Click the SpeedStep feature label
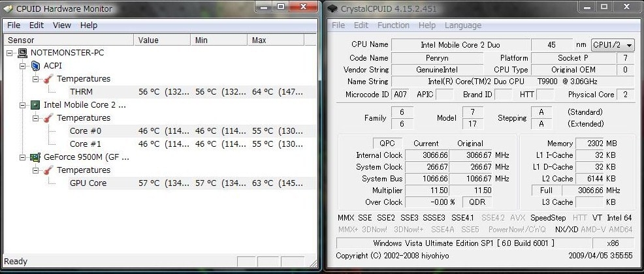Screen dimensions: 644x274 pyautogui.click(x=548, y=218)
